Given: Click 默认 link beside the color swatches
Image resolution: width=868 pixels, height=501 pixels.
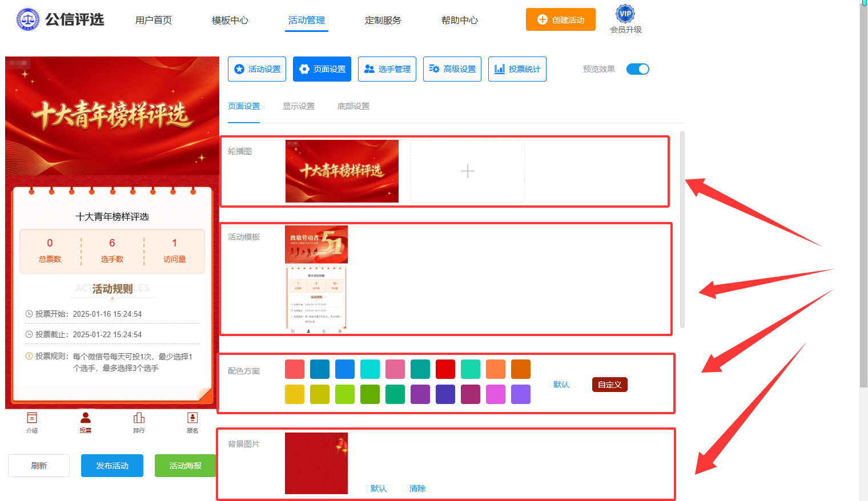Looking at the screenshot, I should (561, 385).
